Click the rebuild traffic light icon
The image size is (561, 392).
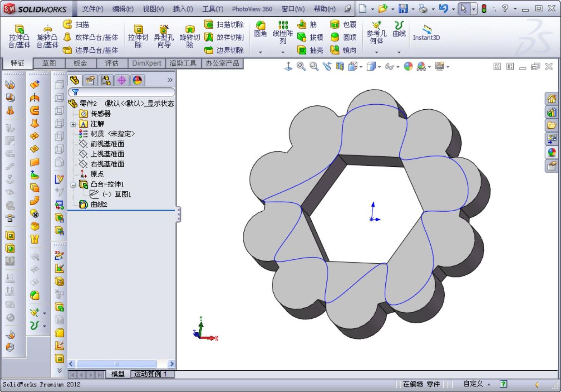[x=484, y=9]
